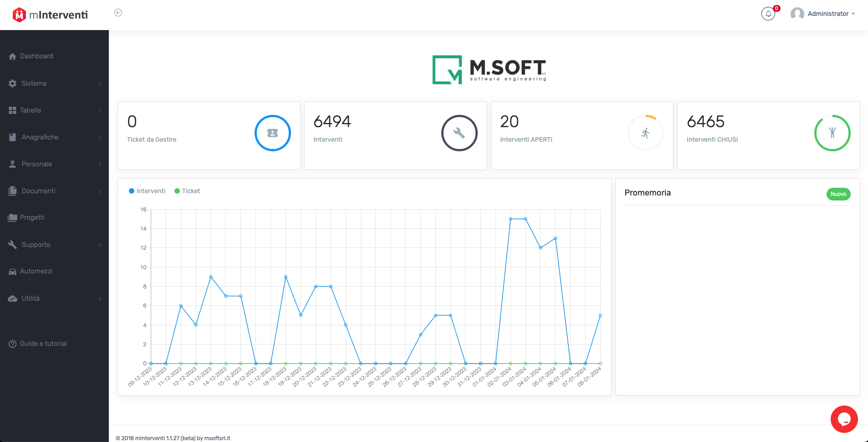Click the 6465 Interventi CHIUSI count
This screenshot has width=868, height=442.
[x=705, y=122]
